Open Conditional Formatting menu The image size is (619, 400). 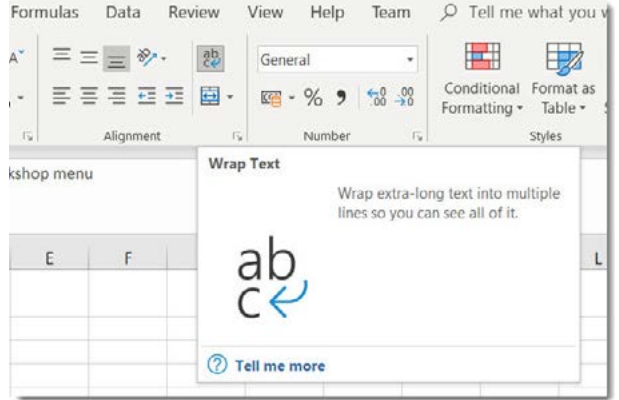(x=482, y=79)
